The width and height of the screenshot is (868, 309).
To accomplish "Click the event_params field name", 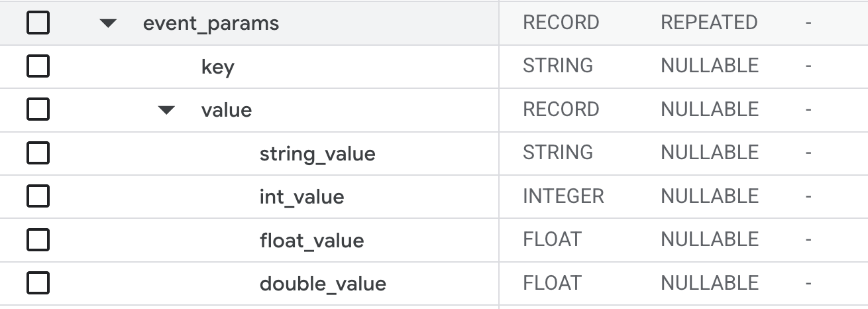I will pyautogui.click(x=211, y=24).
